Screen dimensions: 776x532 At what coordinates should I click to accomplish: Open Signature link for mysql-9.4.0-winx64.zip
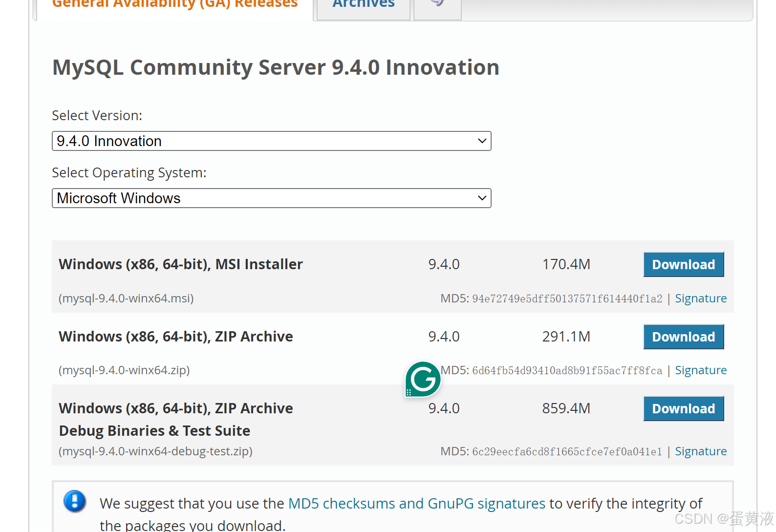701,370
